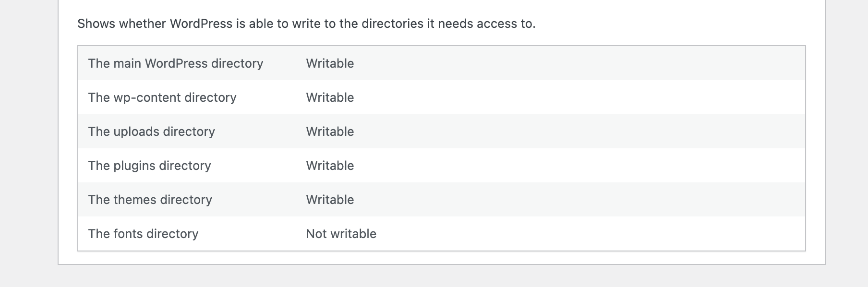Click Writable status for themes directory
Image resolution: width=868 pixels, height=287 pixels.
(x=330, y=200)
